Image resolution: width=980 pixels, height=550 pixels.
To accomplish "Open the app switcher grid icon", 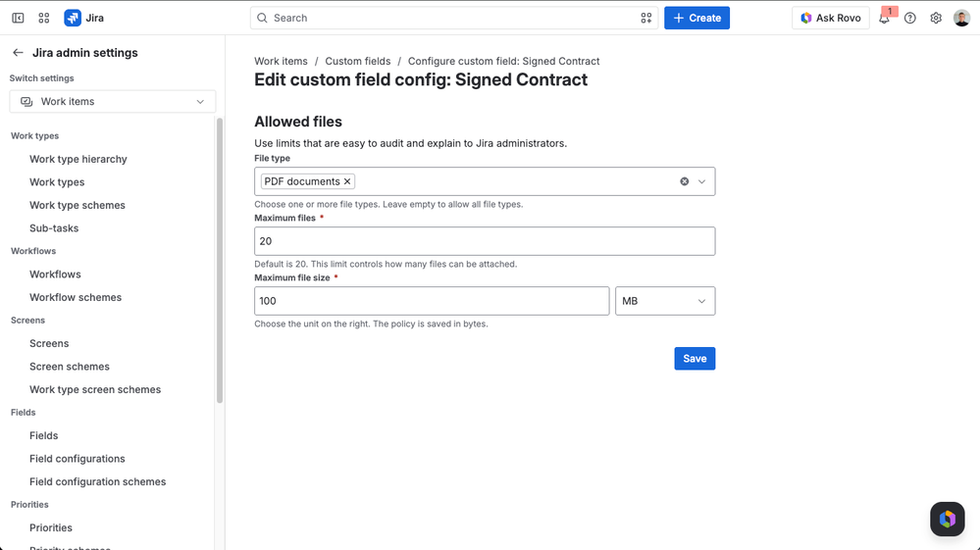I will [44, 18].
